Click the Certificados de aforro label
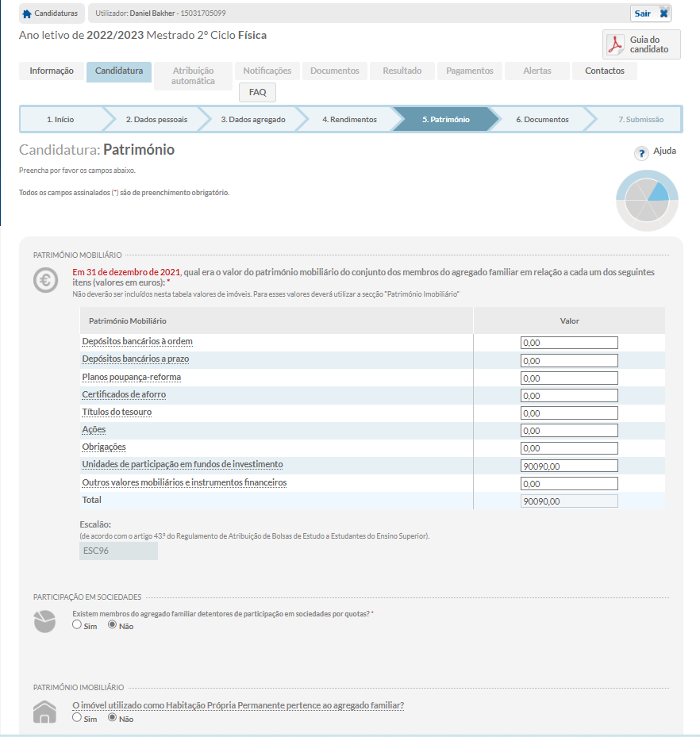Screen dimensions: 700x737 point(124,394)
